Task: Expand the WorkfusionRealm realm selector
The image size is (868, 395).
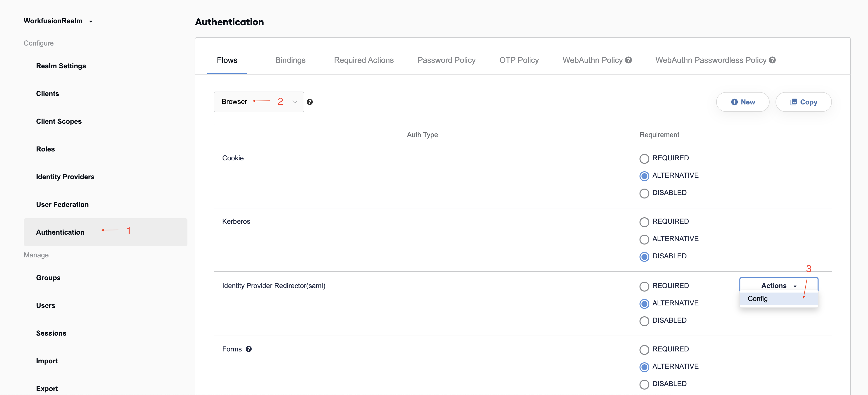Action: (58, 21)
